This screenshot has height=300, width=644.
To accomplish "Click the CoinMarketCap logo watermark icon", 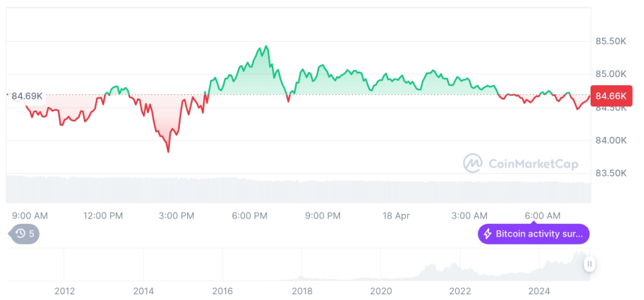I will click(x=473, y=162).
